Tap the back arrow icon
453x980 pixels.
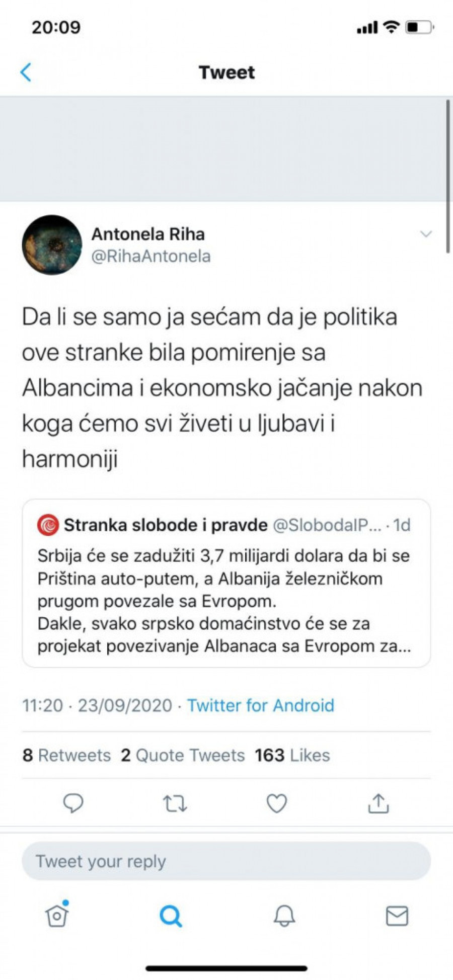click(x=26, y=72)
